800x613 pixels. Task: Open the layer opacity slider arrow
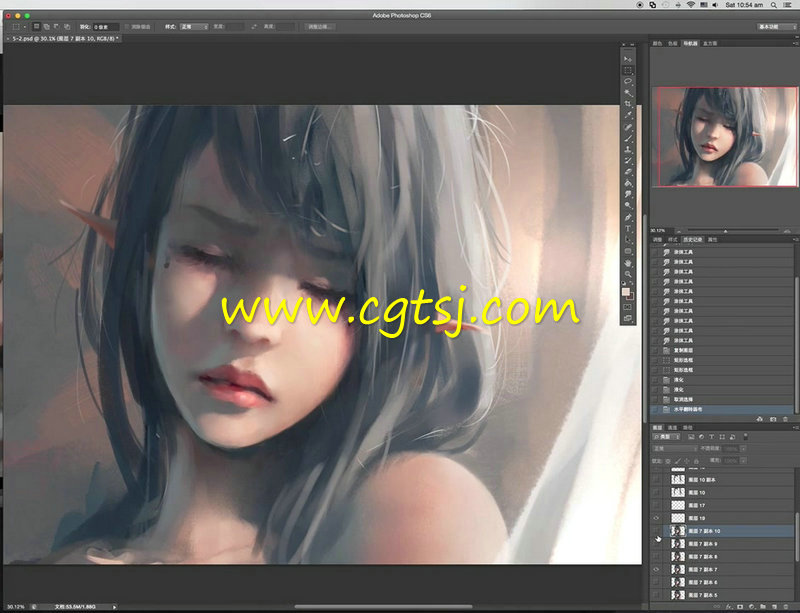tap(743, 449)
